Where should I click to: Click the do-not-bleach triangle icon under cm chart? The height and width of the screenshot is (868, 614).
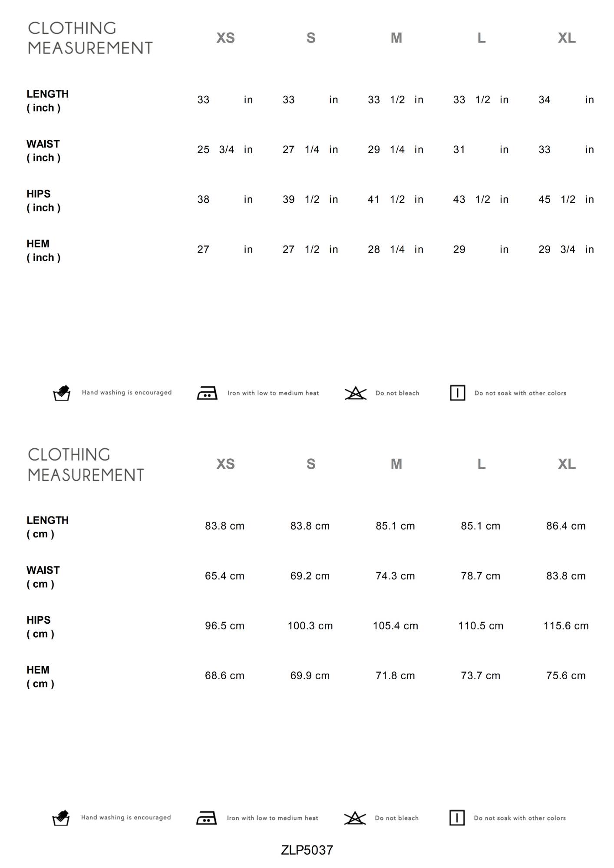[355, 818]
